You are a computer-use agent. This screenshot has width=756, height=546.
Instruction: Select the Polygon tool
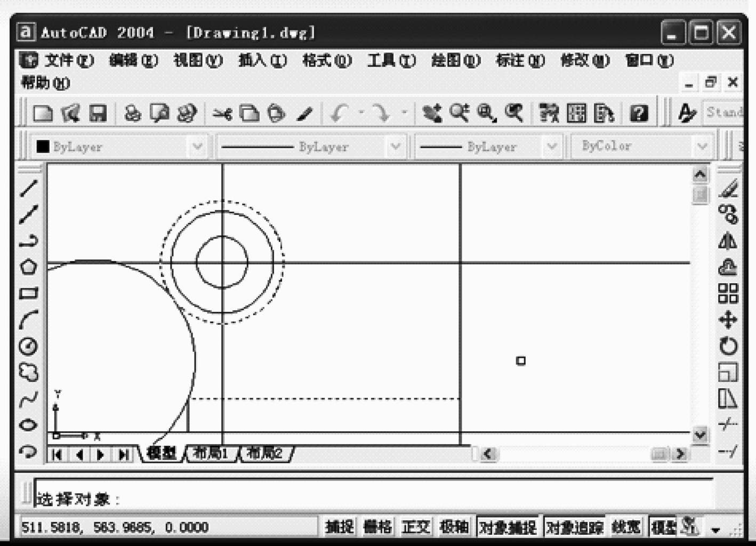pos(29,267)
